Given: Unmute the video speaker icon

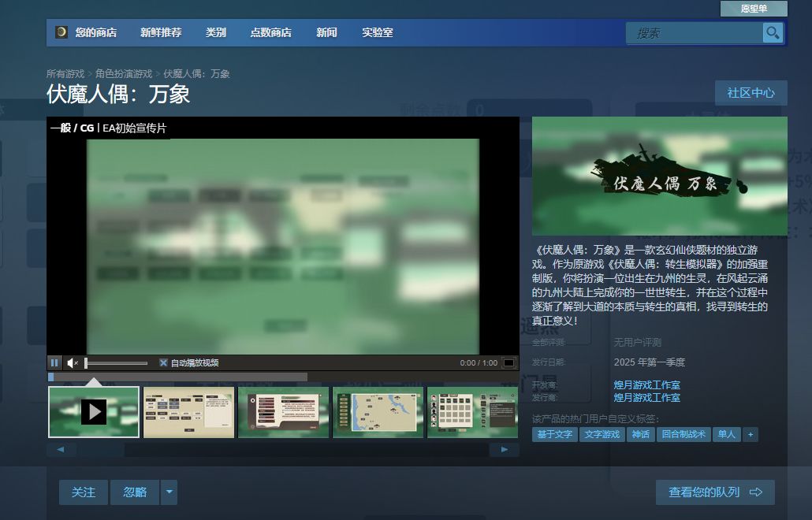Looking at the screenshot, I should pyautogui.click(x=73, y=362).
